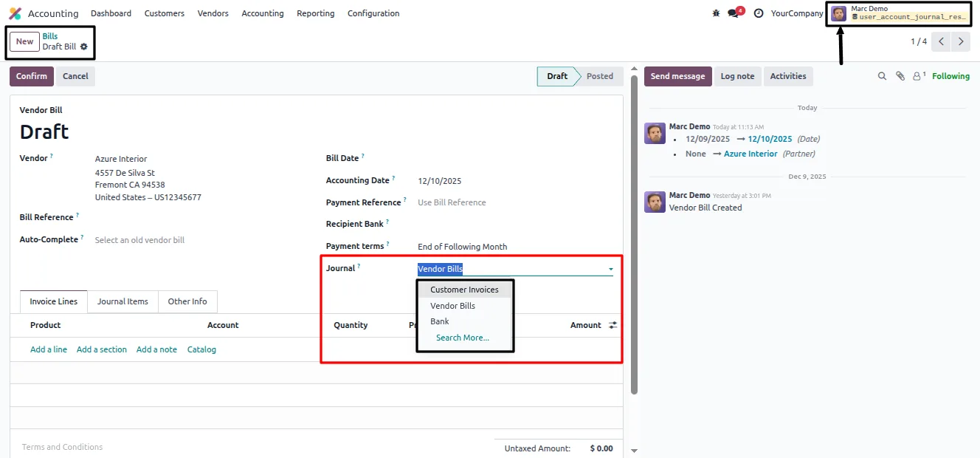The image size is (980, 458).
Task: Click the New button
Action: [x=24, y=41]
